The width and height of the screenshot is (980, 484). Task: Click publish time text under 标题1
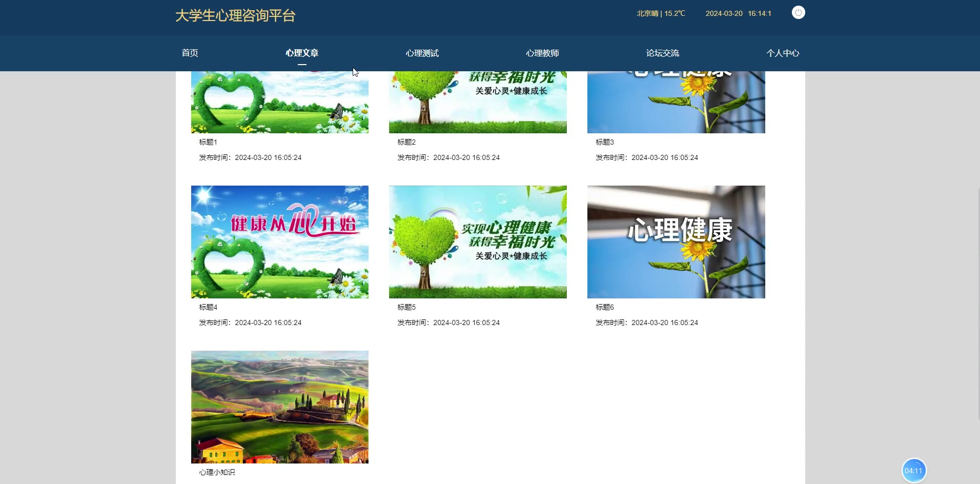point(250,157)
